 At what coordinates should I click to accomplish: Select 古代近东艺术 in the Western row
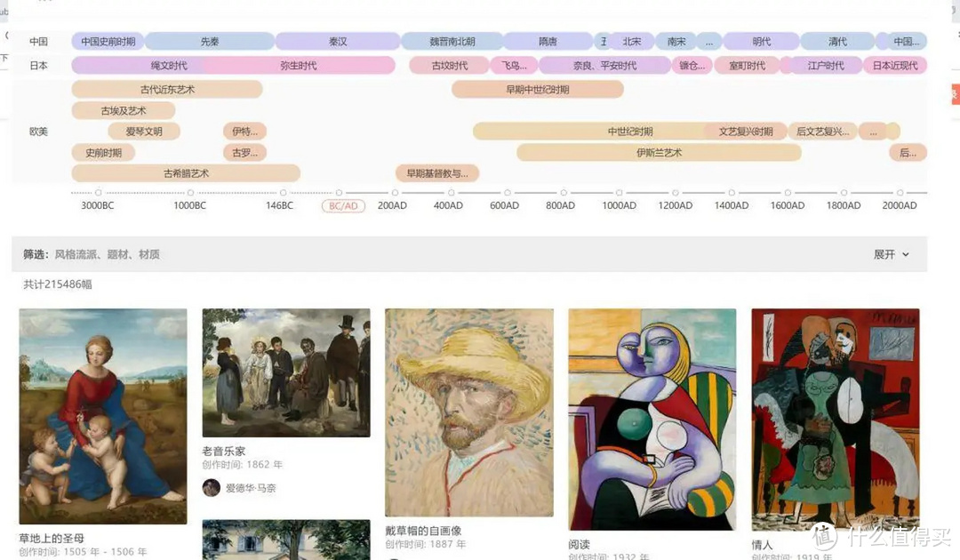pyautogui.click(x=167, y=90)
